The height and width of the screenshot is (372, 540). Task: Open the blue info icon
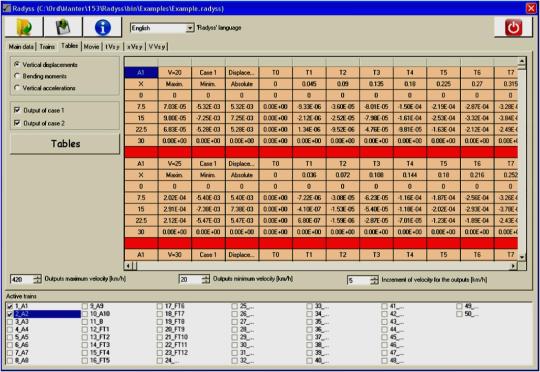[x=102, y=27]
